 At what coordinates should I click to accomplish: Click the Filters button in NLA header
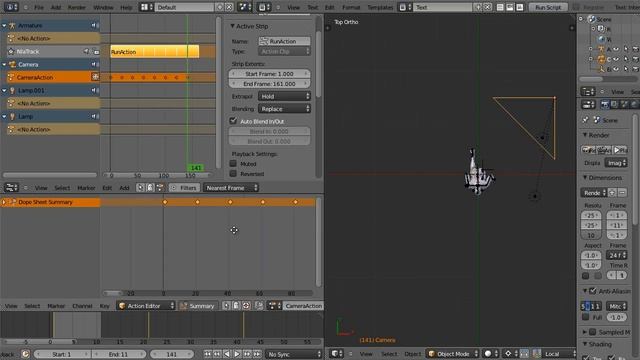coord(184,188)
